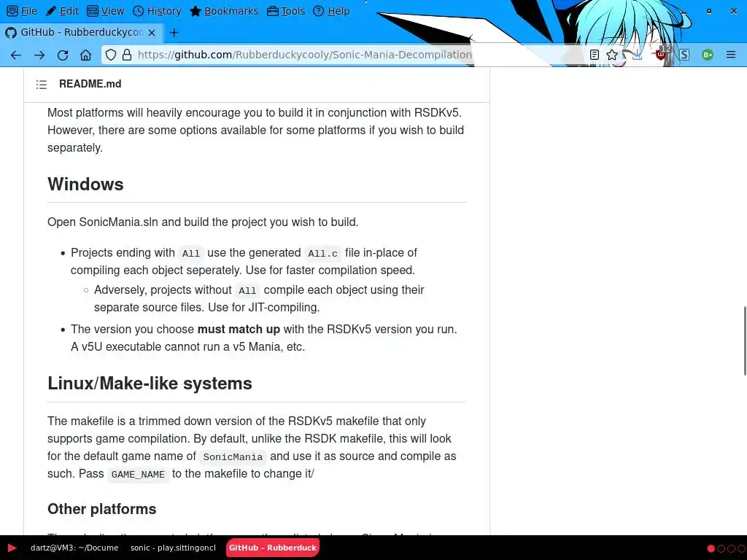Open a new browser tab

coord(174,32)
